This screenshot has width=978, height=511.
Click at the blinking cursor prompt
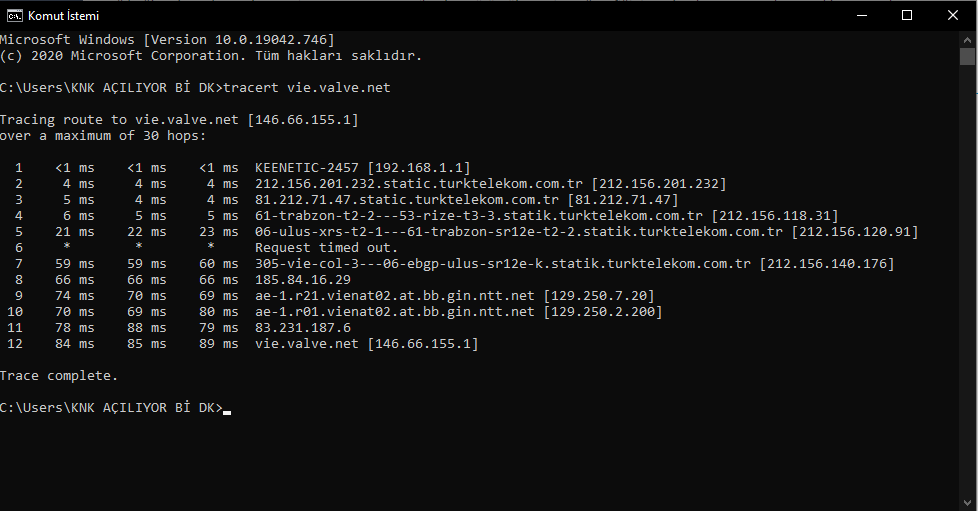point(227,410)
